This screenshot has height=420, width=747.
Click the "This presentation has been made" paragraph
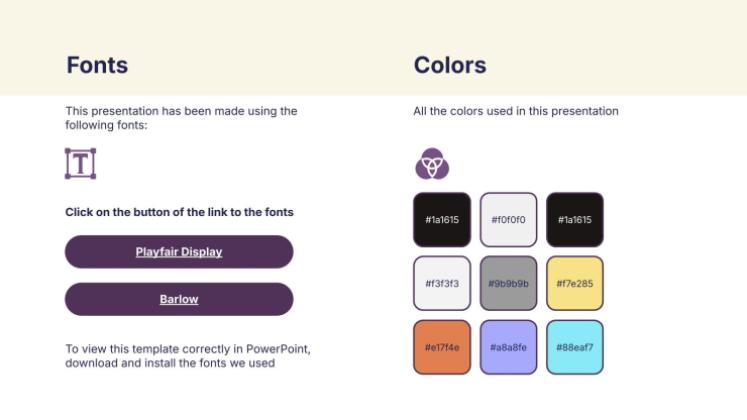(x=181, y=118)
